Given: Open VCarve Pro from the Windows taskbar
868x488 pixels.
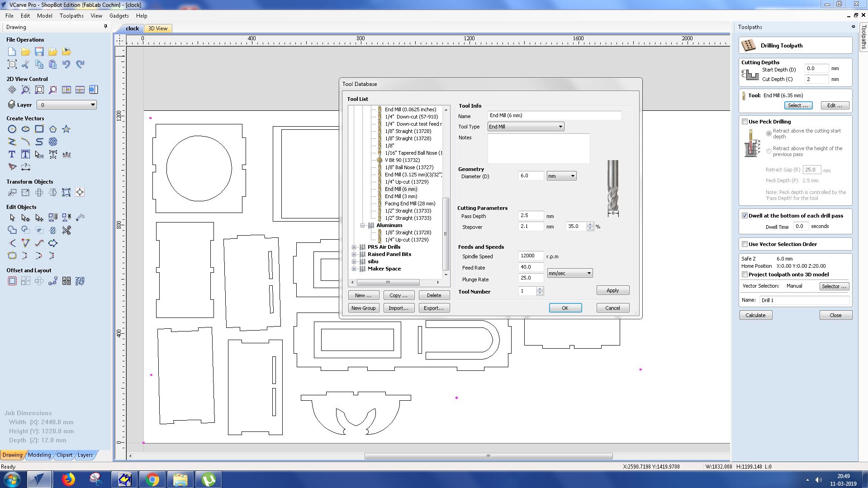Looking at the screenshot, I should click(x=39, y=479).
